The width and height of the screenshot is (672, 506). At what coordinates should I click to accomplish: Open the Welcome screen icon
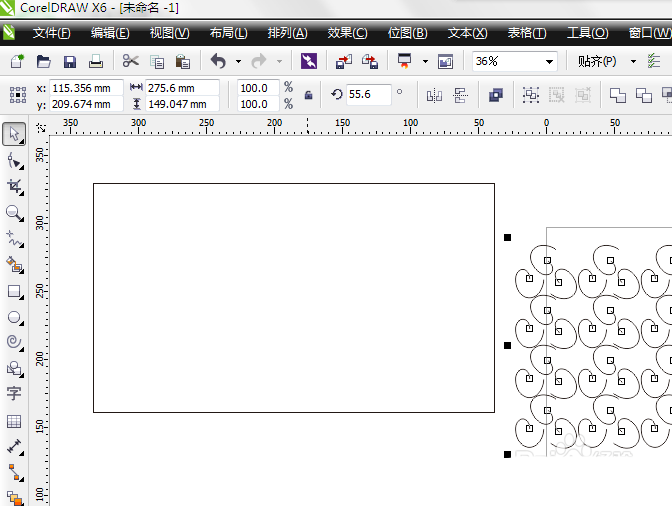coord(446,62)
